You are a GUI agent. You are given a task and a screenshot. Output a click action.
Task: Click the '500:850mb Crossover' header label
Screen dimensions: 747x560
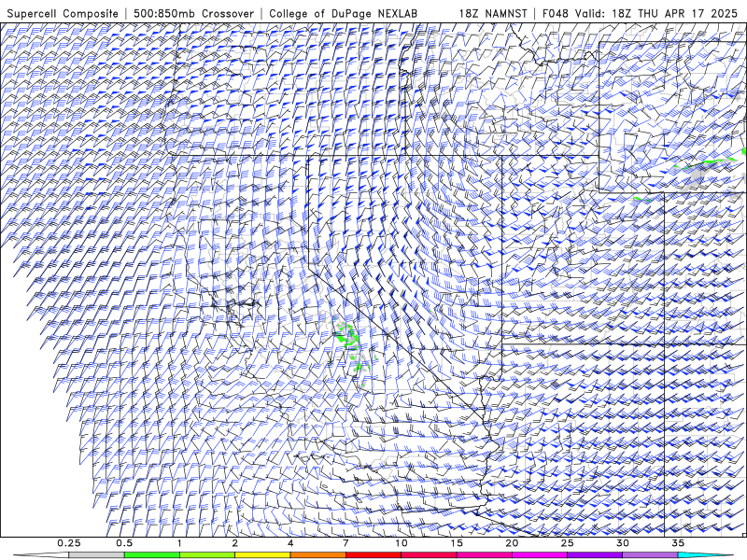(x=193, y=13)
